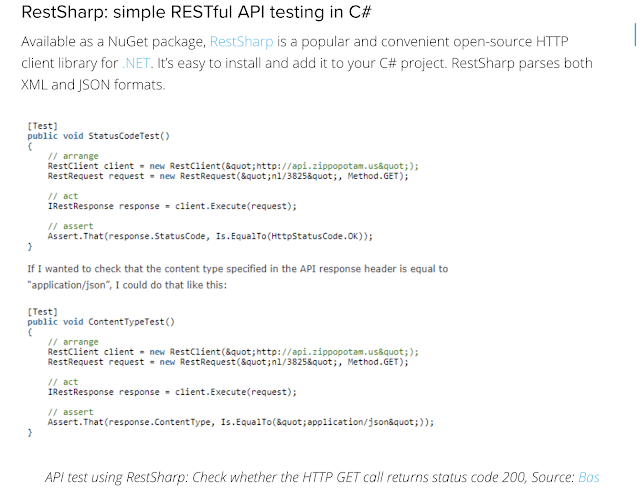Click 'public void ContentTypeTest()' code line

[101, 322]
